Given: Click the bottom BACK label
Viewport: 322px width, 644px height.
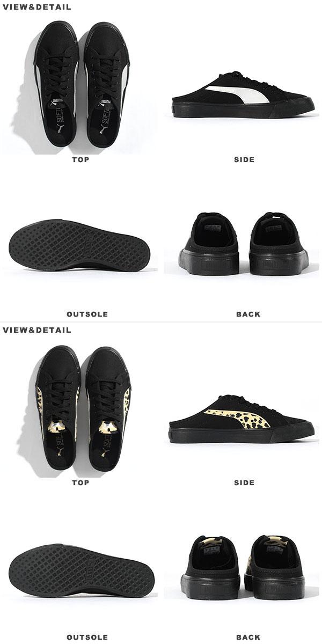Looking at the screenshot, I should [x=248, y=637].
